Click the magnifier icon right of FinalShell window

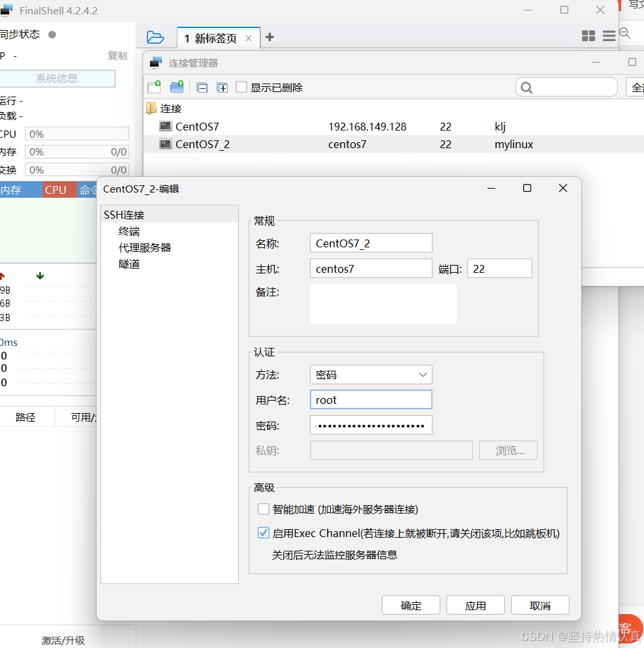coord(624,33)
